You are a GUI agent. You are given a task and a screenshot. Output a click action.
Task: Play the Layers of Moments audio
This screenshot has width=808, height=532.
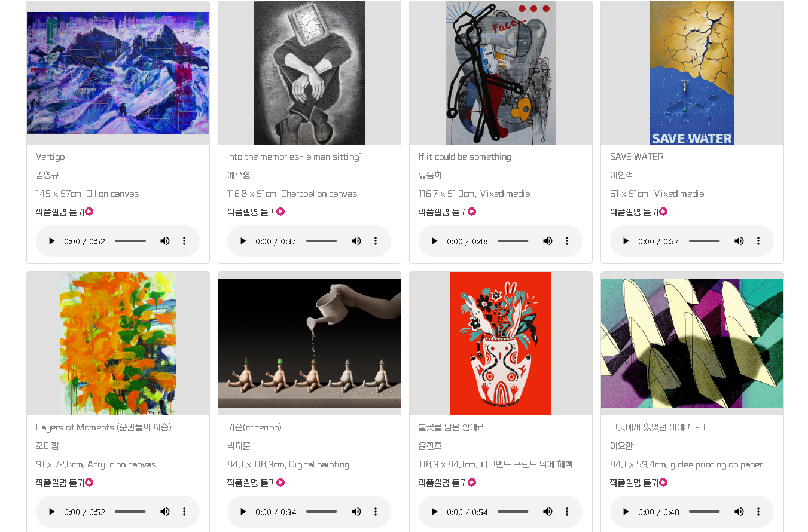click(52, 512)
